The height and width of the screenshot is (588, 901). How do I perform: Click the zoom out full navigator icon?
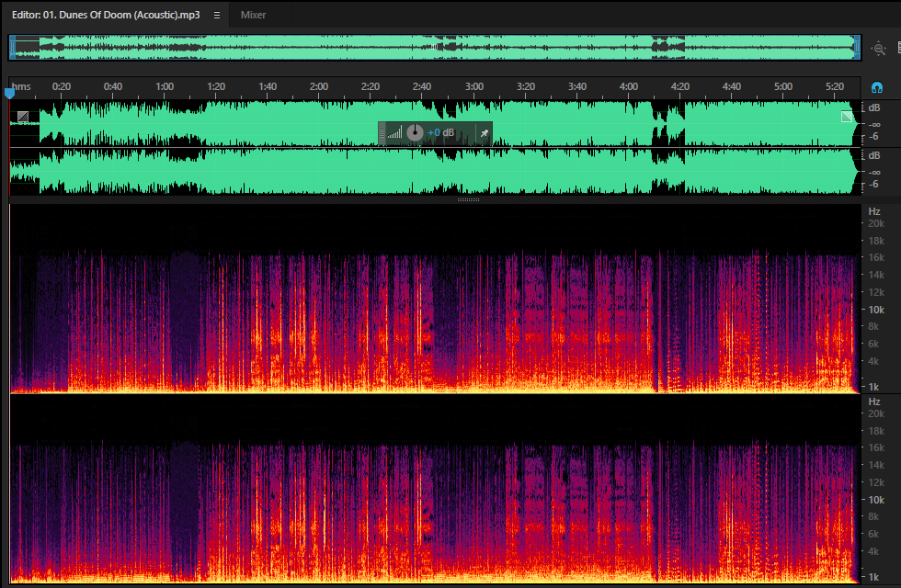pyautogui.click(x=879, y=48)
